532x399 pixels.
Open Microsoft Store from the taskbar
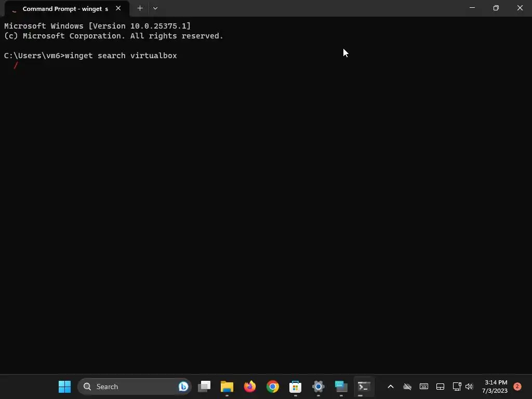pos(295,387)
